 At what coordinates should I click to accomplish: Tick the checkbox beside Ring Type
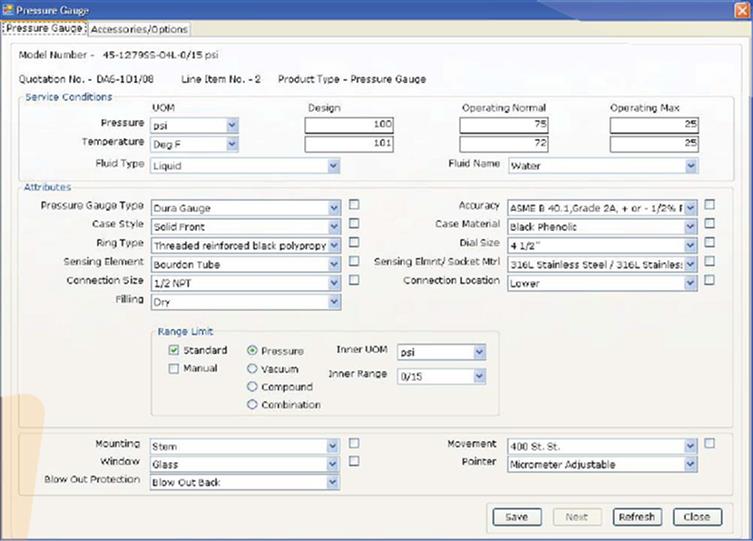click(354, 242)
